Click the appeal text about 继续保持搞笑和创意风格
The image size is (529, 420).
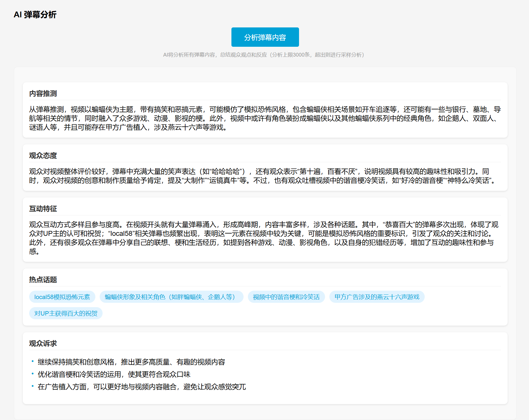tap(131, 362)
